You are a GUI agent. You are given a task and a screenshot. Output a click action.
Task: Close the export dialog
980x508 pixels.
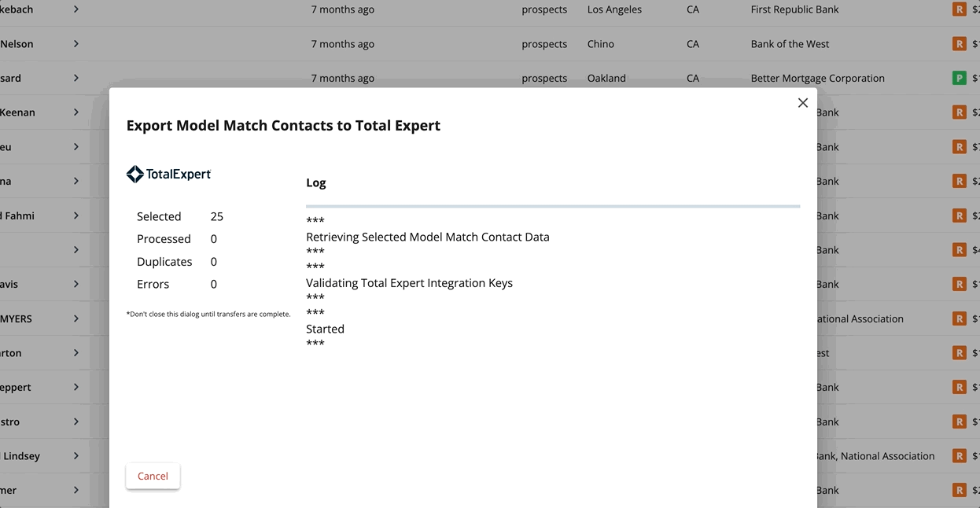tap(802, 102)
